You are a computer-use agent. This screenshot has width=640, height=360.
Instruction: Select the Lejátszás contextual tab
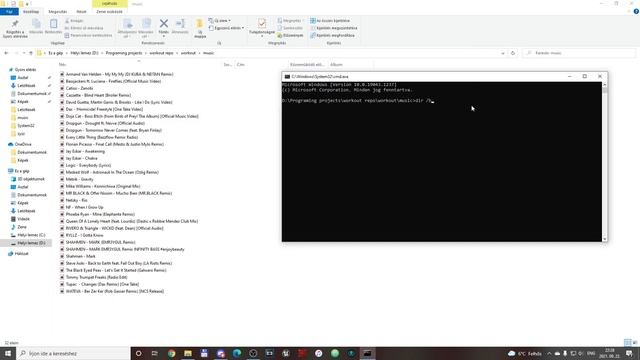pyautogui.click(x=110, y=4)
